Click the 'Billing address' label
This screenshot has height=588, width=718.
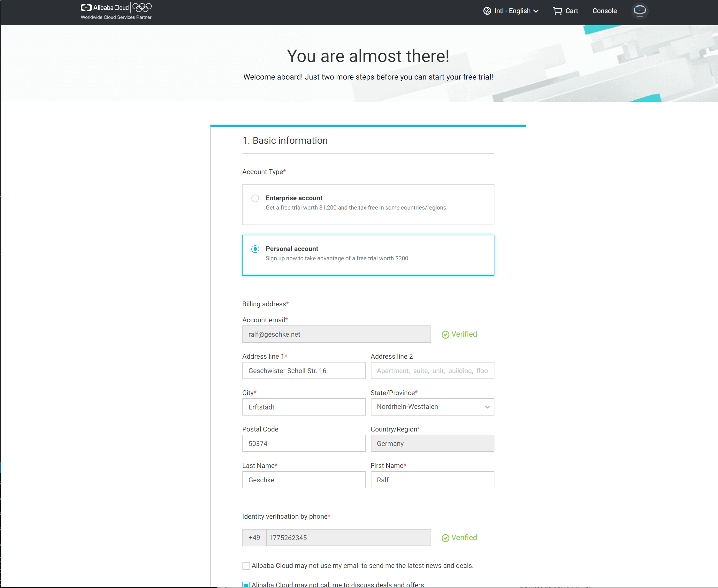pos(265,304)
